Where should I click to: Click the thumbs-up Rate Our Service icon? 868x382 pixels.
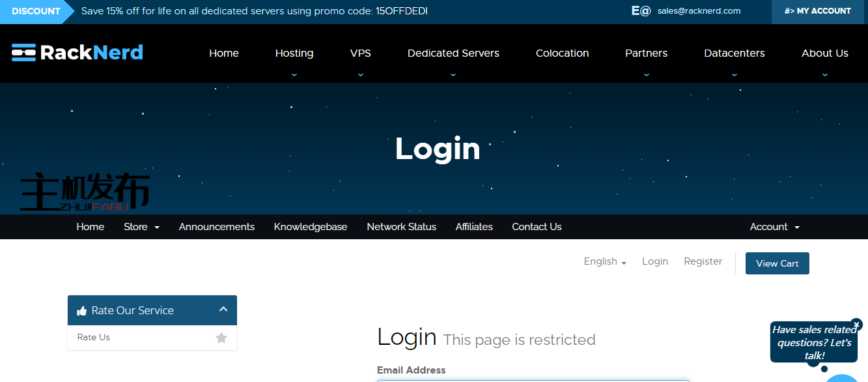81,311
